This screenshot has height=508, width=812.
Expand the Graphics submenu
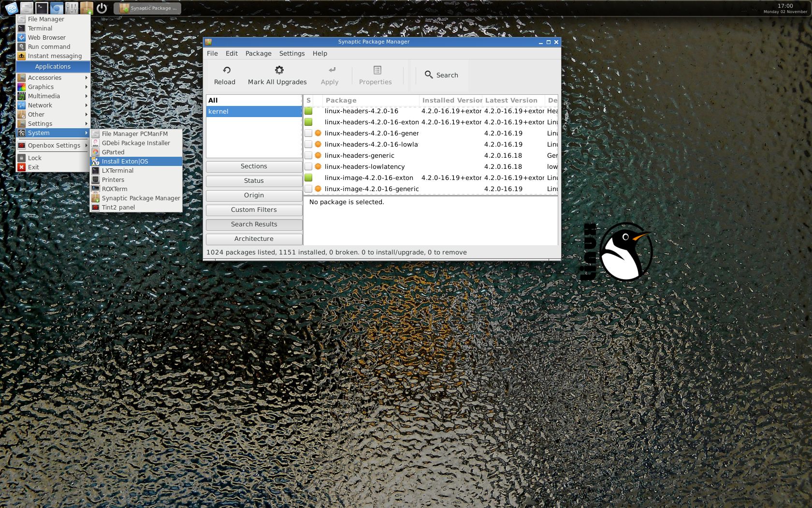pos(53,87)
